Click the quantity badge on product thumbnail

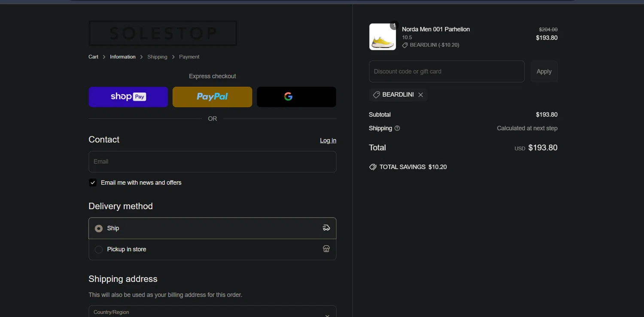coord(394,26)
